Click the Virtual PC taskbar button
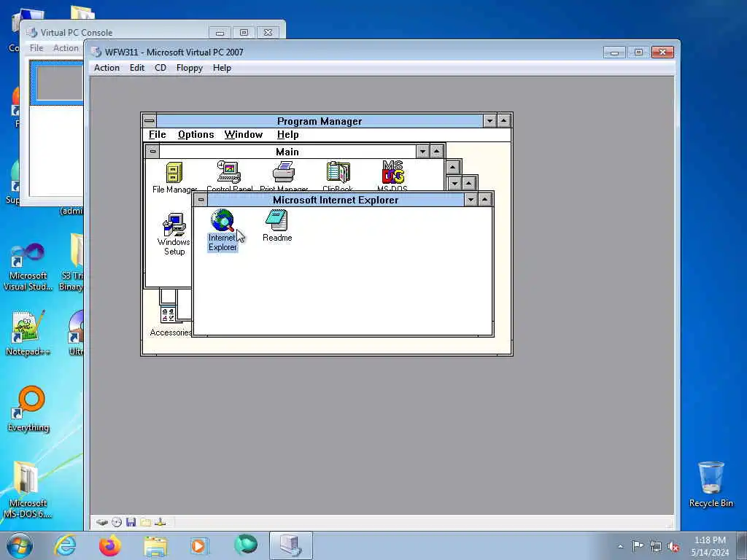The height and width of the screenshot is (560, 747). [290, 545]
